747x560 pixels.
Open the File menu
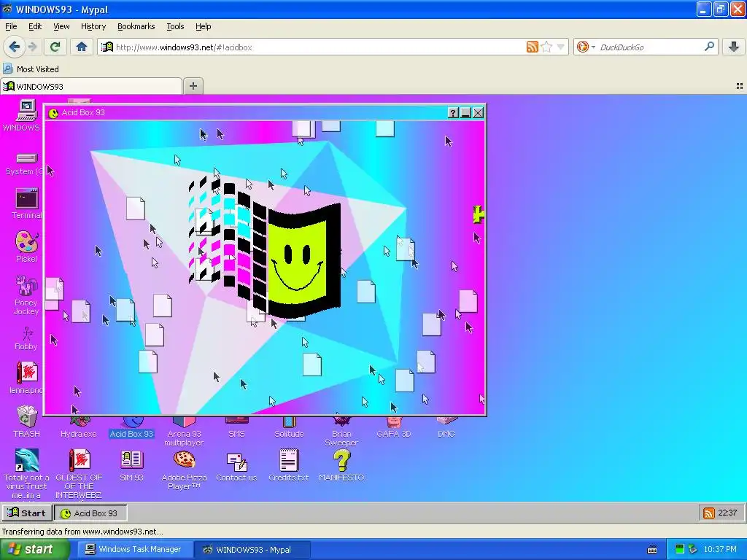(x=11, y=26)
